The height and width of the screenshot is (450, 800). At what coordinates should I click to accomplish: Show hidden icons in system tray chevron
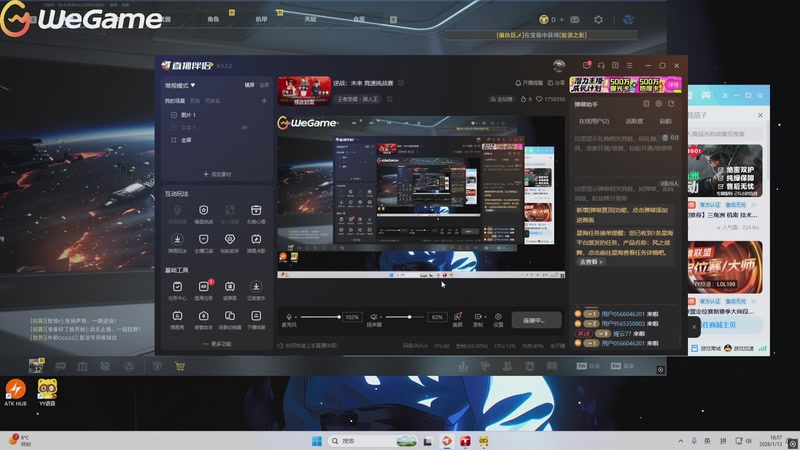[x=681, y=441]
